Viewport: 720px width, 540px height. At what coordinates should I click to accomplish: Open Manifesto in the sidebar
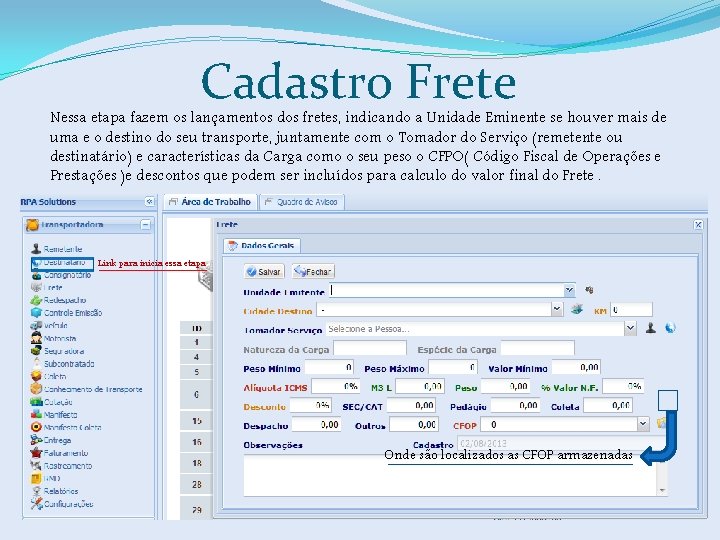pos(54,414)
